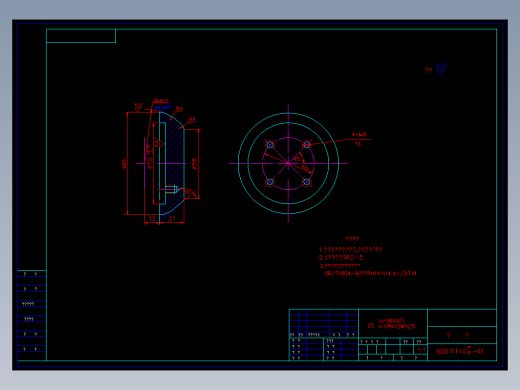Click the ø58 diameter dimension text
Image resolution: width=520 pixels, height=390 pixels.
coord(195,163)
